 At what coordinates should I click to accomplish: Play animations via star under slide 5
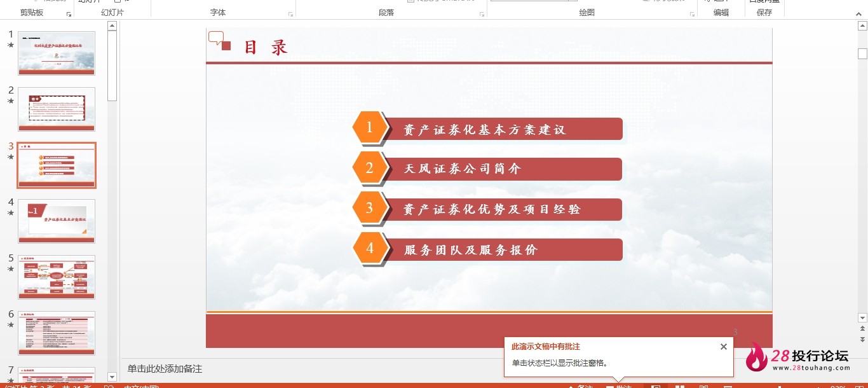coord(10,269)
